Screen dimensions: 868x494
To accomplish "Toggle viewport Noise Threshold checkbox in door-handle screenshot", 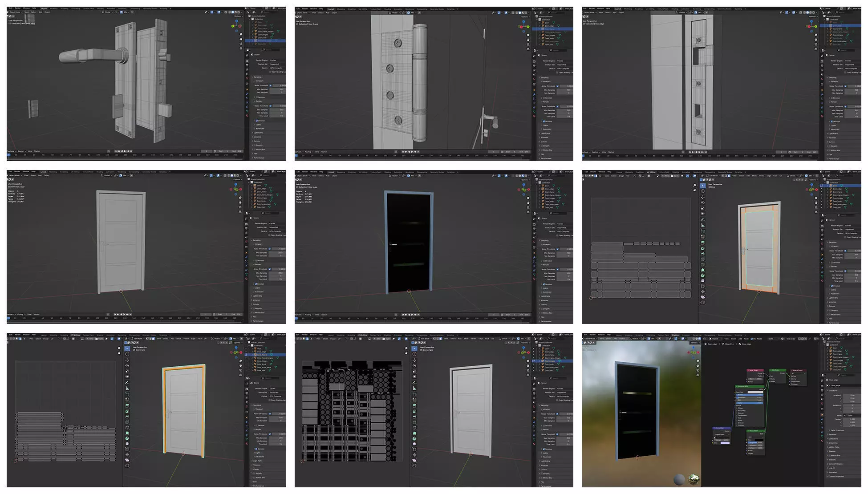I will pyautogui.click(x=270, y=85).
